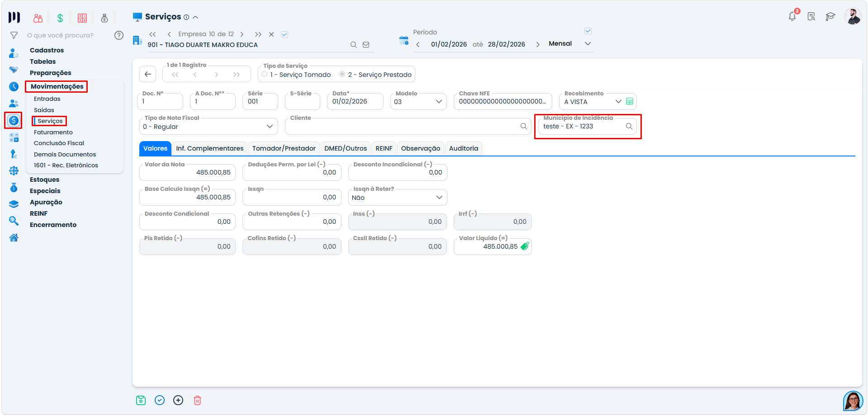Click the red people icon in top bar
Screen dimensions: 868x416
tap(38, 18)
